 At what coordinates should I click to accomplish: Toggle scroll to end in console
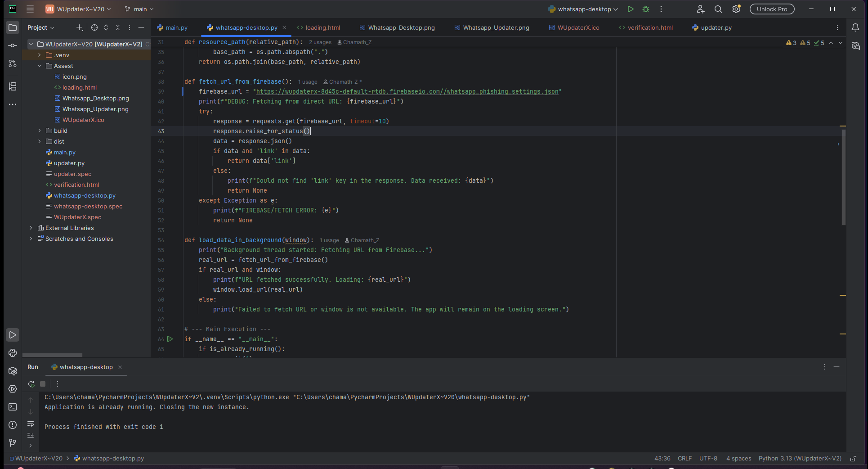(31, 435)
